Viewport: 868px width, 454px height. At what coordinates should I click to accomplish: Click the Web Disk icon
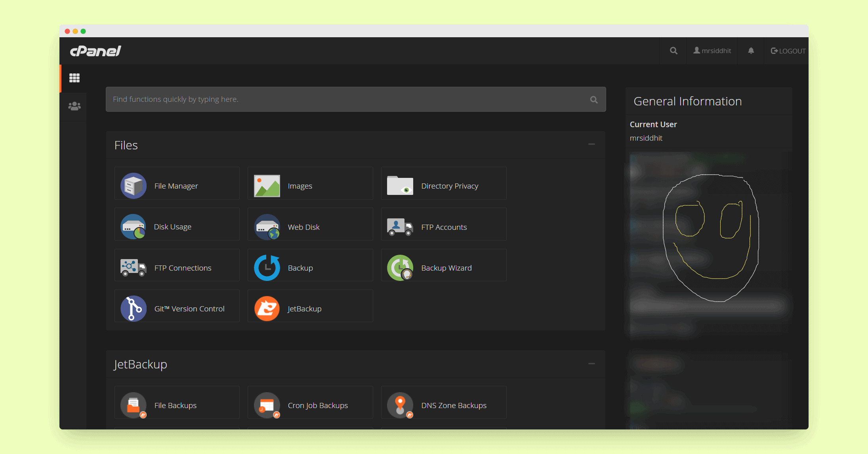[267, 227]
